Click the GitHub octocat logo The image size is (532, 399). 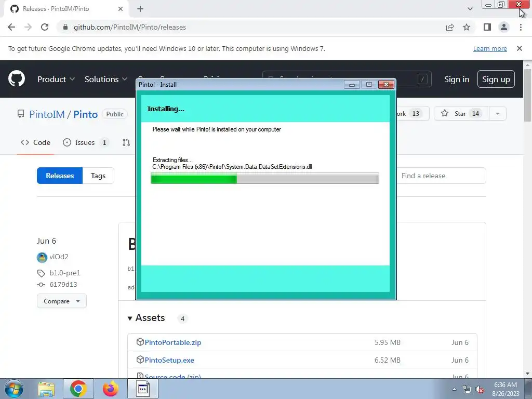[17, 79]
